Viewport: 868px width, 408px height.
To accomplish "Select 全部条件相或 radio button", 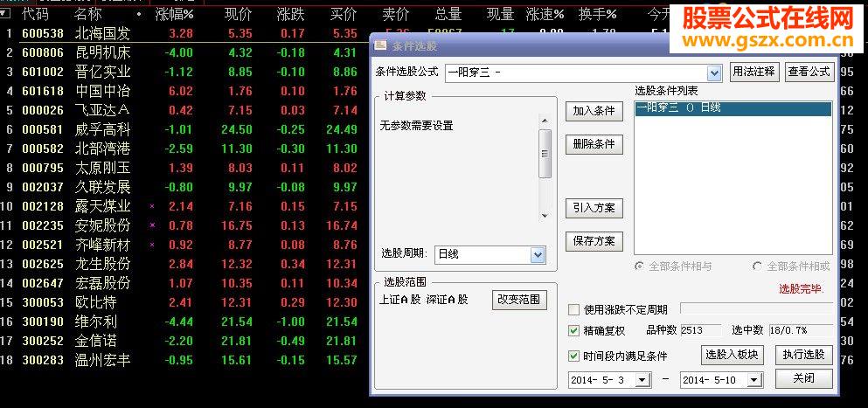I will tap(757, 266).
